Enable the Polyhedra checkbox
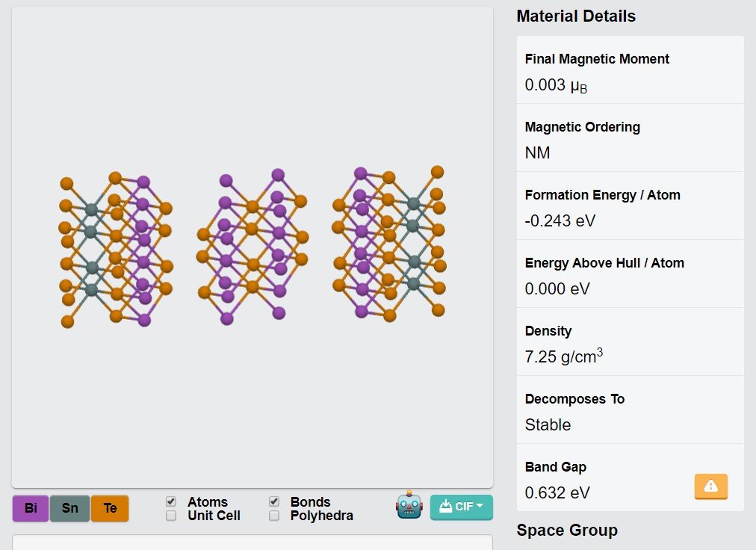The width and height of the screenshot is (756, 550). (274, 516)
